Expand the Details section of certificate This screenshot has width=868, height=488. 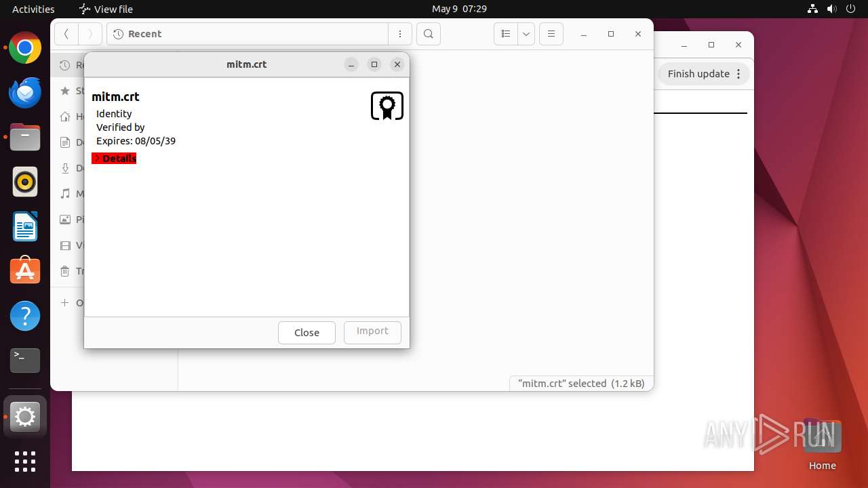114,158
